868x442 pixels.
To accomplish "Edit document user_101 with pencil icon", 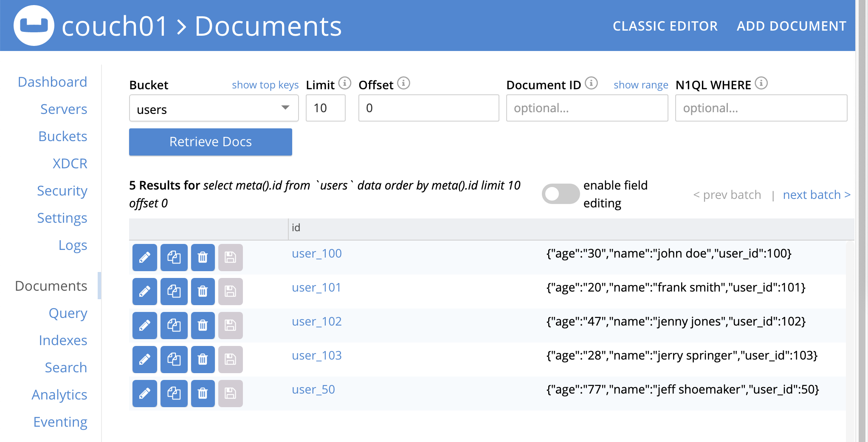I will click(145, 292).
